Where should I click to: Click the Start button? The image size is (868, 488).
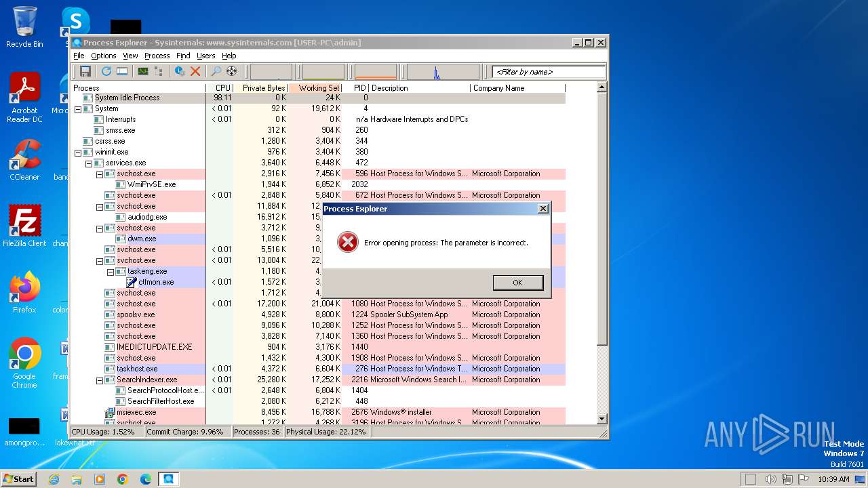click(18, 479)
